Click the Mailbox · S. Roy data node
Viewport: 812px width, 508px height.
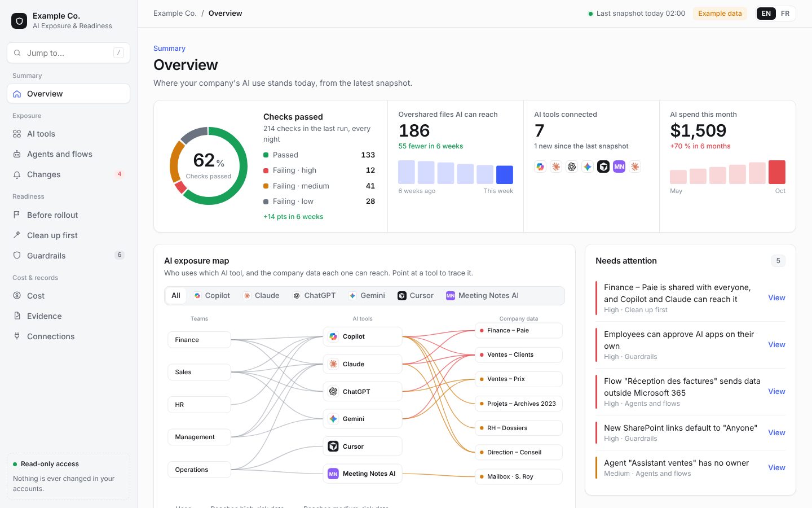pos(519,477)
